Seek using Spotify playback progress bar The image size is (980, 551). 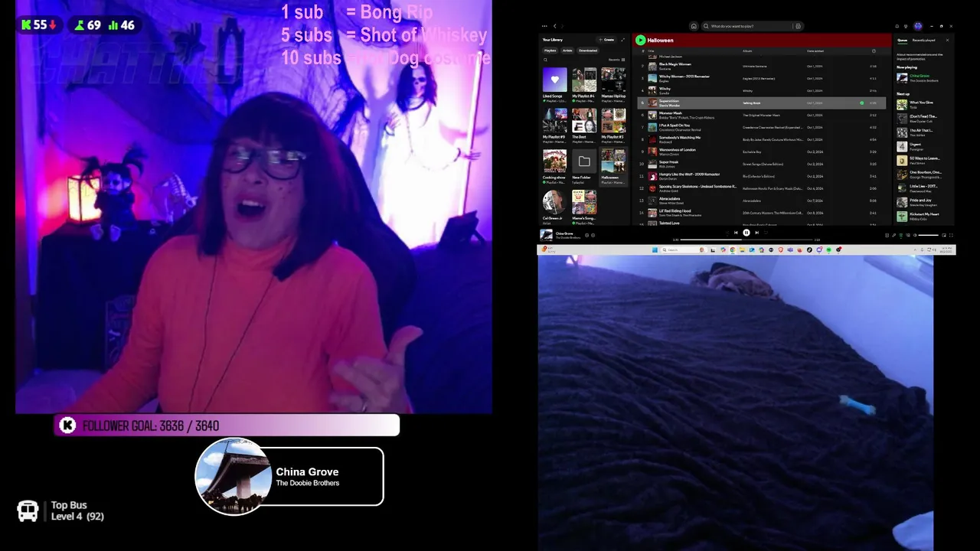click(x=746, y=240)
